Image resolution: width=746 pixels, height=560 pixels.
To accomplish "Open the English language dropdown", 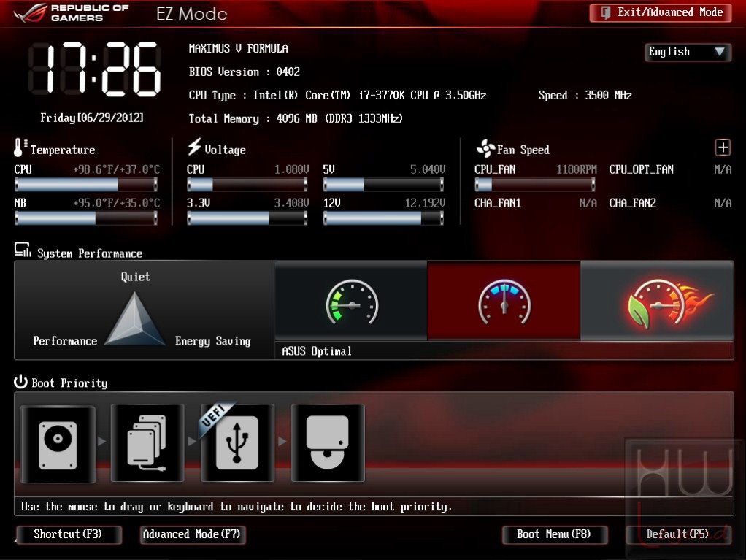I will (x=688, y=51).
